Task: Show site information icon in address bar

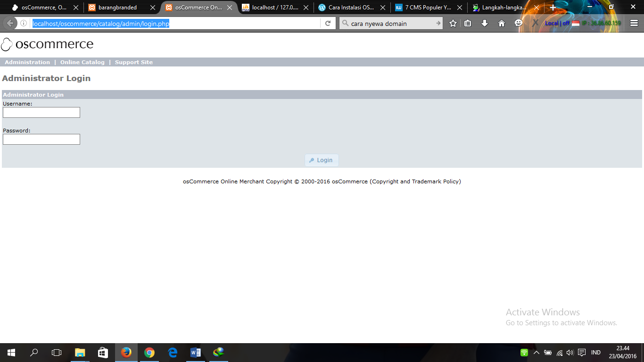Action: tap(24, 23)
